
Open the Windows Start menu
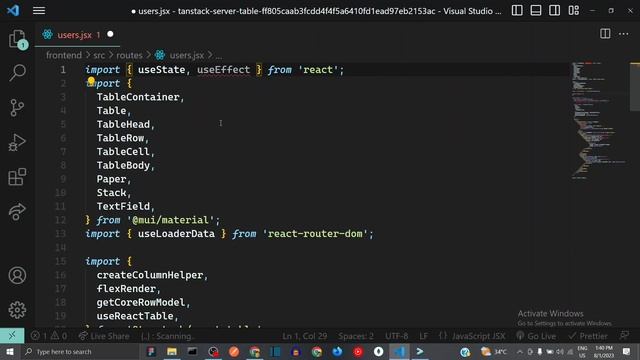pos(10,351)
